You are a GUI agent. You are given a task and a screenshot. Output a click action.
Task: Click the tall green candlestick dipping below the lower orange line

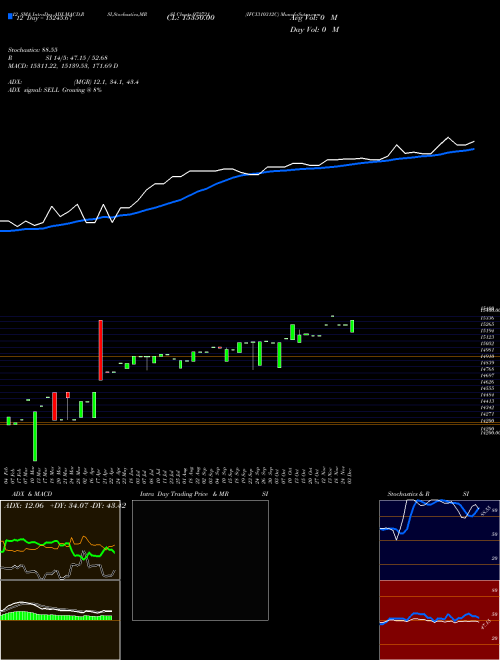pos(35,436)
